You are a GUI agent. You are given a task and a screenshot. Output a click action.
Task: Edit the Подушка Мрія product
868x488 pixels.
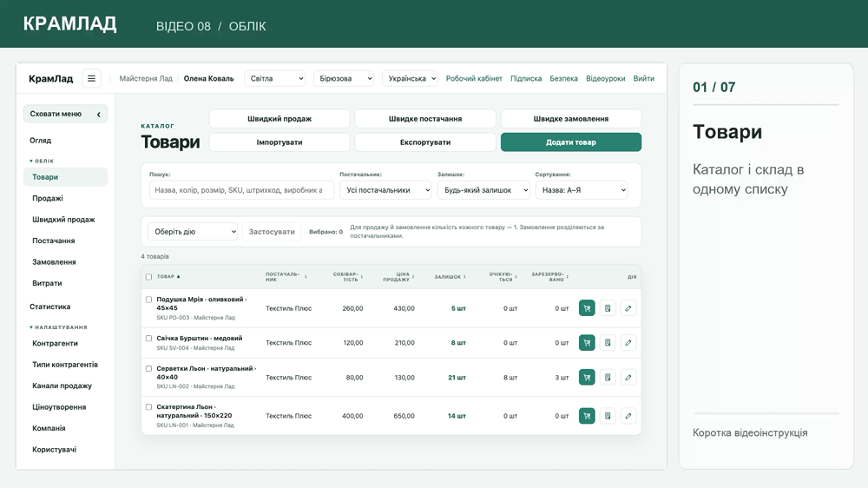click(628, 308)
